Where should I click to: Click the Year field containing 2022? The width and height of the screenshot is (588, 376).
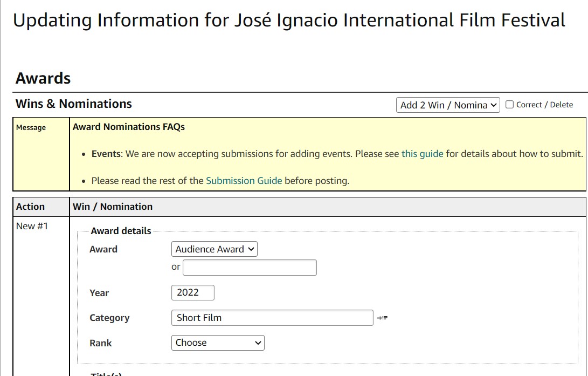pos(192,292)
